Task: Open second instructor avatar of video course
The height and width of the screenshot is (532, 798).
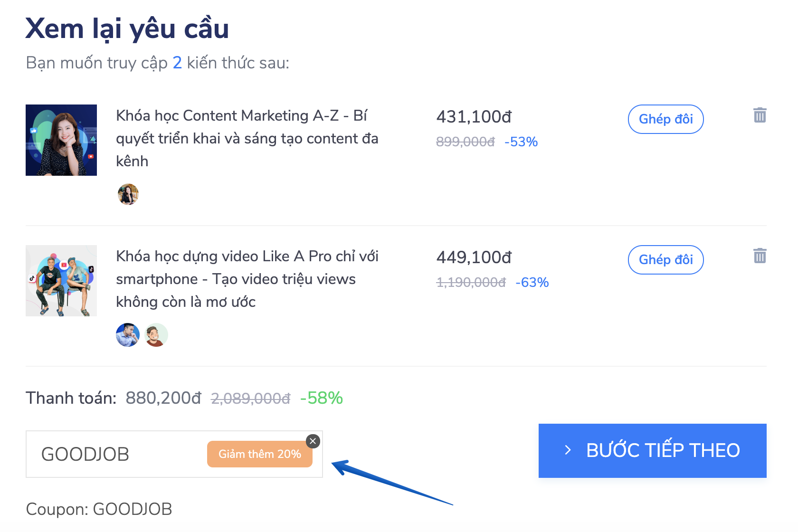Action: 156,335
